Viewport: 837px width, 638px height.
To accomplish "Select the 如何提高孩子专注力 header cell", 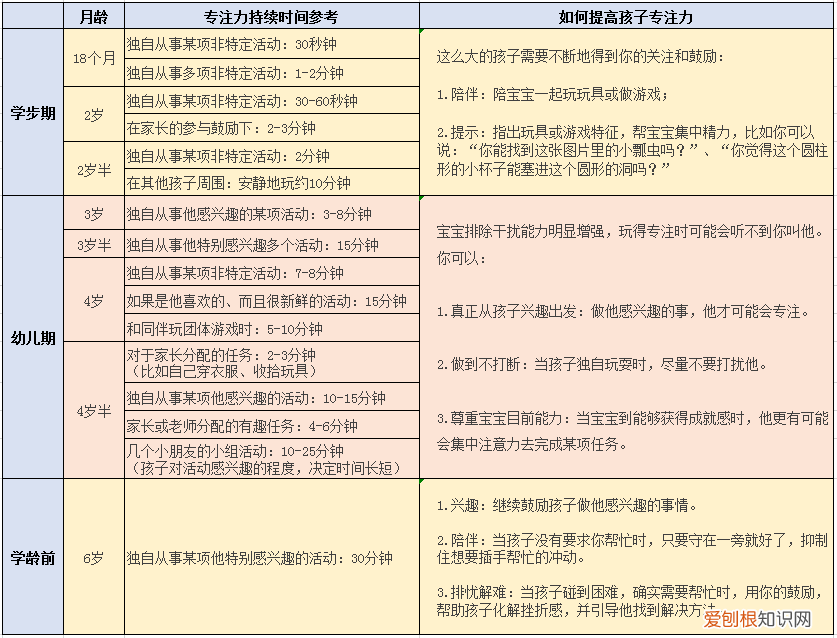I will click(628, 15).
